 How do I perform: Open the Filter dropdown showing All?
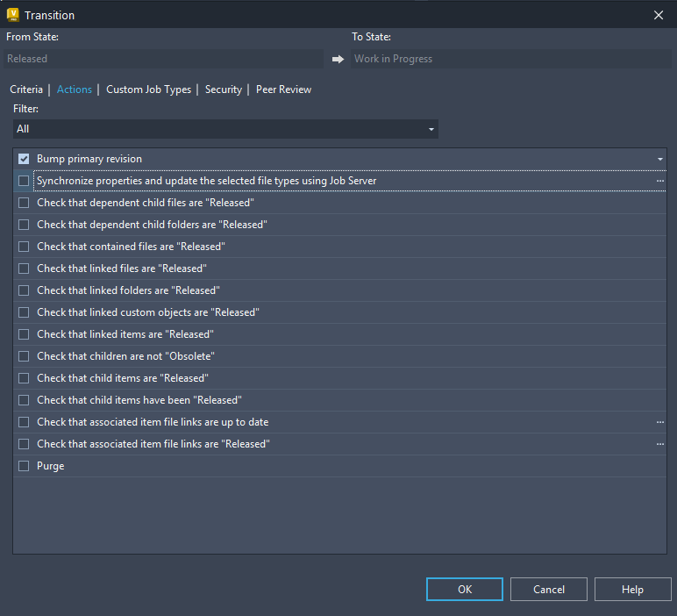(x=225, y=129)
